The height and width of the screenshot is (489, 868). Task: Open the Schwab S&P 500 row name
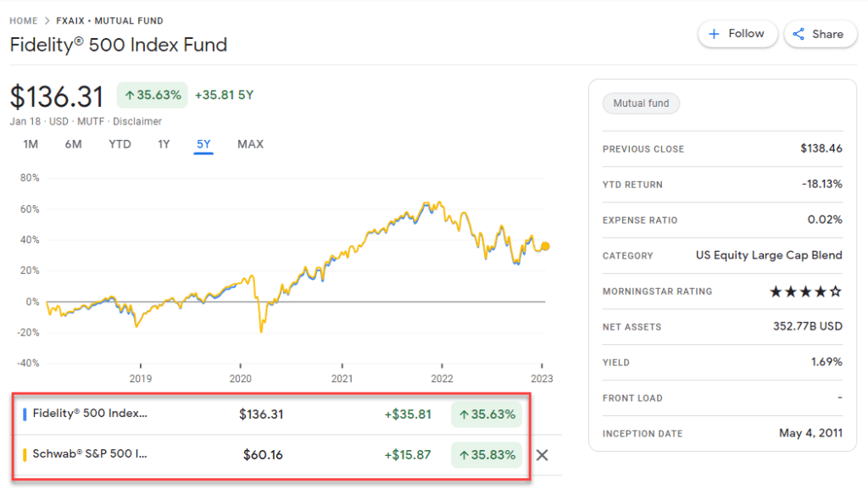pyautogui.click(x=90, y=454)
